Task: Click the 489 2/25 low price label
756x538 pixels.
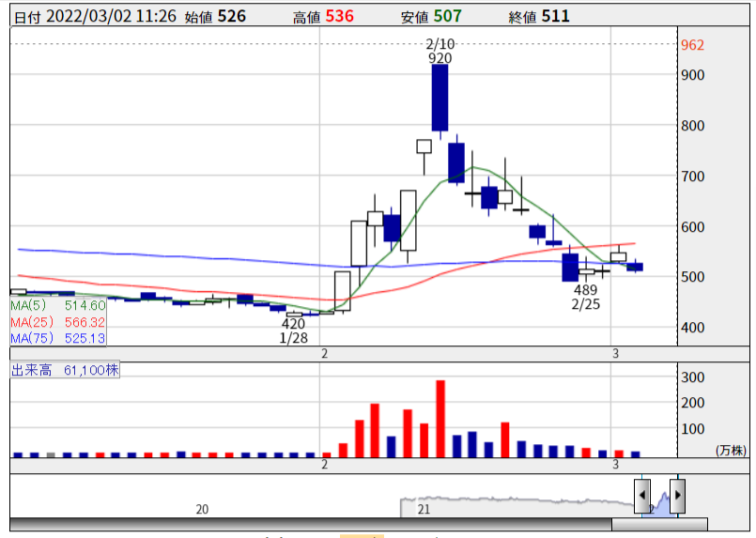Action: tap(585, 297)
